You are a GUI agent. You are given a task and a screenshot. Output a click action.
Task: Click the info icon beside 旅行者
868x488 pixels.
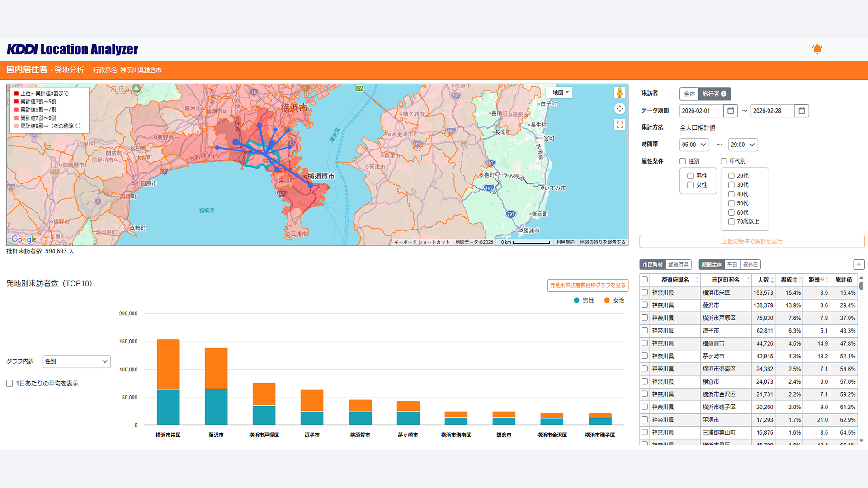coord(724,94)
